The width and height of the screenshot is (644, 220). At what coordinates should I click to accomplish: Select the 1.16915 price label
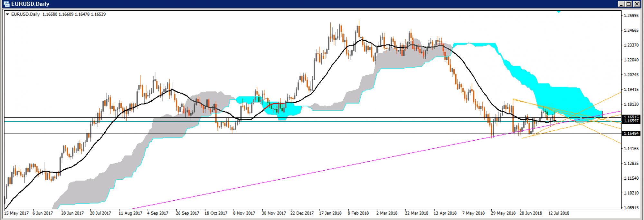(631, 117)
